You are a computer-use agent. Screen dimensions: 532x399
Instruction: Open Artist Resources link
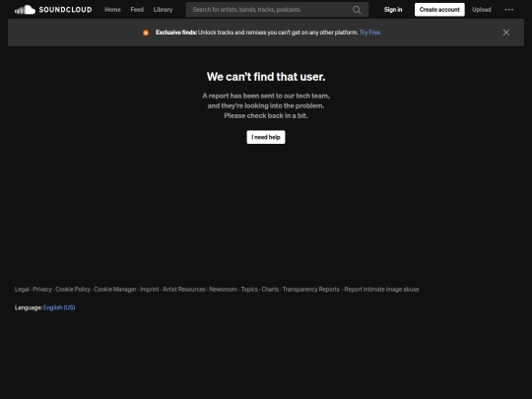click(x=184, y=290)
